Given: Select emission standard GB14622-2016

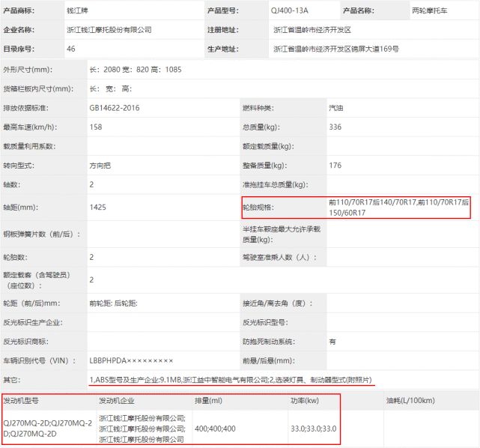Looking at the screenshot, I should click(115, 108).
